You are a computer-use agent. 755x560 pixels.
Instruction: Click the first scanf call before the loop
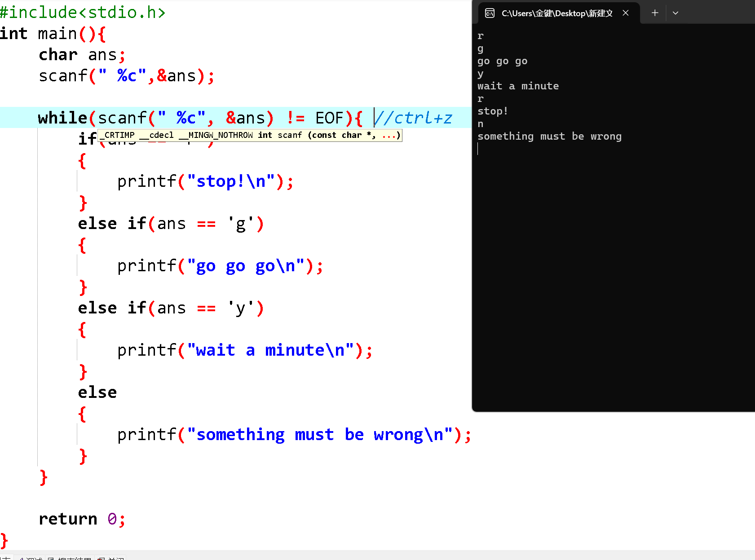[127, 76]
